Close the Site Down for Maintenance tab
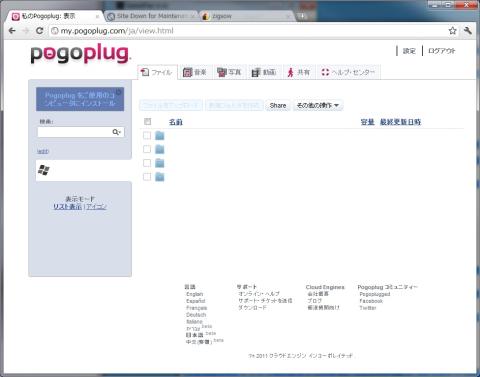The image size is (480, 377). point(192,16)
